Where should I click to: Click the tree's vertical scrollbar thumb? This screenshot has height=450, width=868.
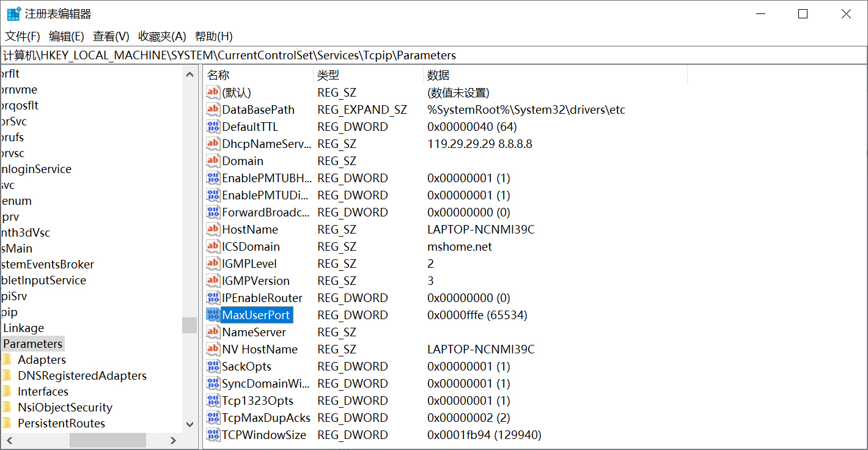[189, 325]
